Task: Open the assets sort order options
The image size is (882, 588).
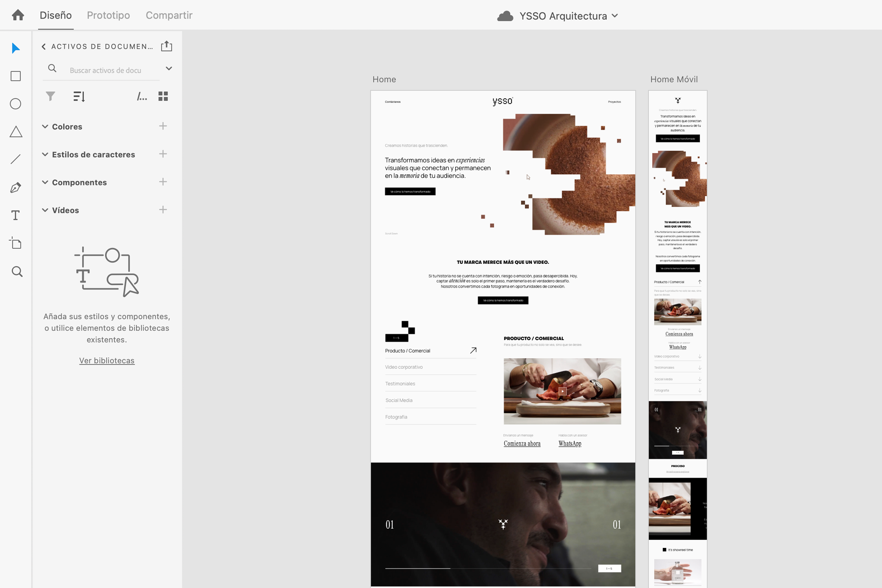Action: 79,96
